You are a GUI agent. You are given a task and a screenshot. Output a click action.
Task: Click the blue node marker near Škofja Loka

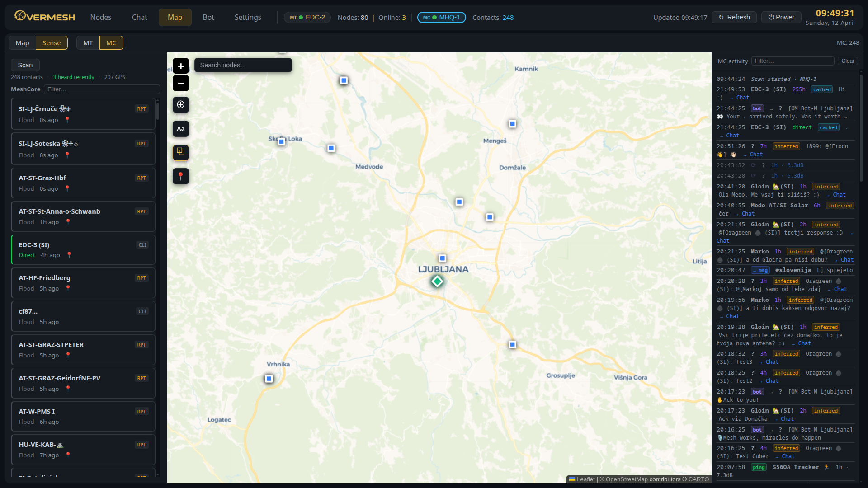pyautogui.click(x=281, y=141)
